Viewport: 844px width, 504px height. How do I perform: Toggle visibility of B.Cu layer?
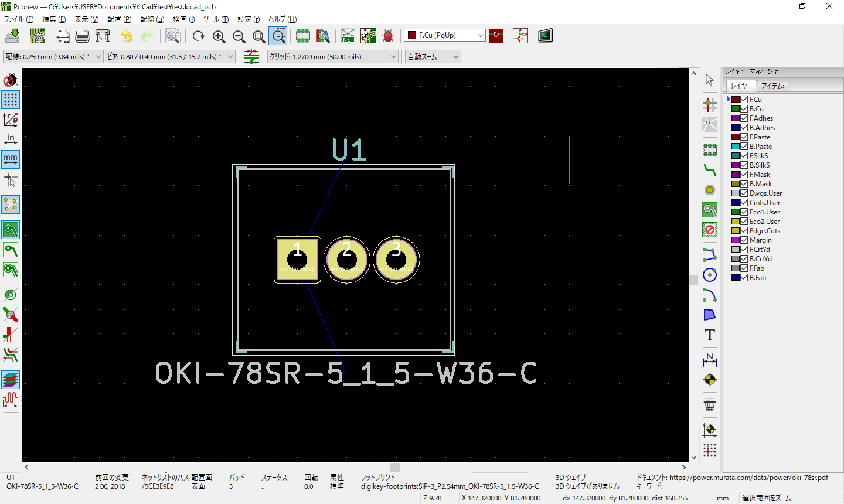pos(744,109)
